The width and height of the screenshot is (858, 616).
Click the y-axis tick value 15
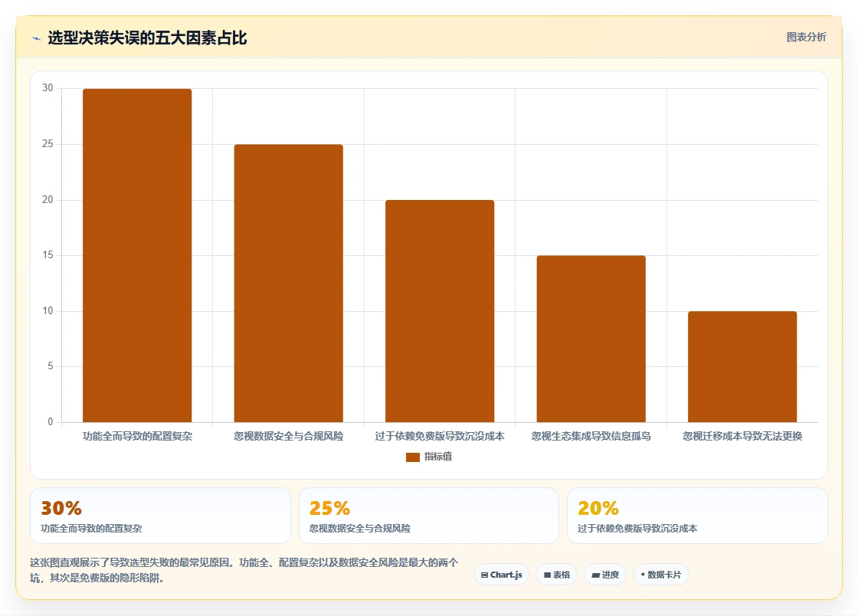[47, 255]
